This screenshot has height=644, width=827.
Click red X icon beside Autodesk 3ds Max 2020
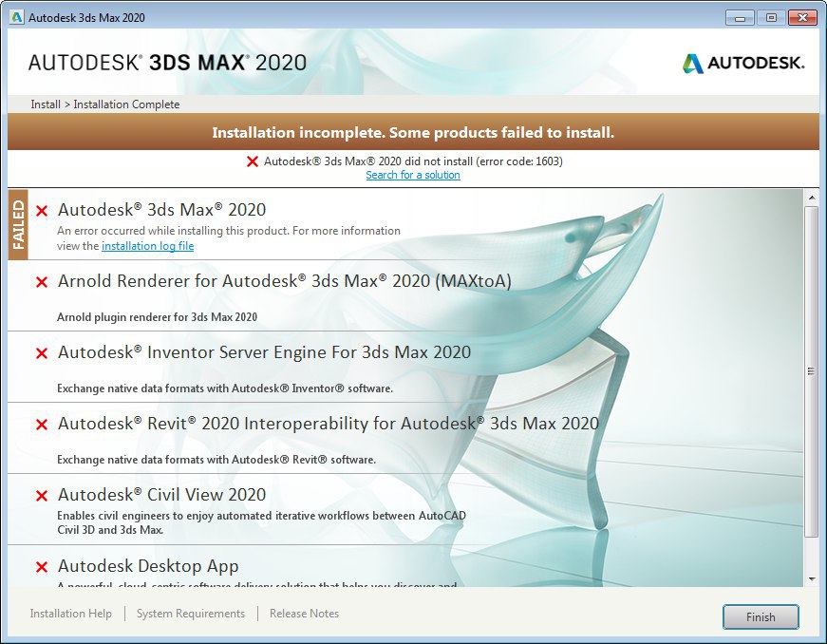pyautogui.click(x=42, y=211)
